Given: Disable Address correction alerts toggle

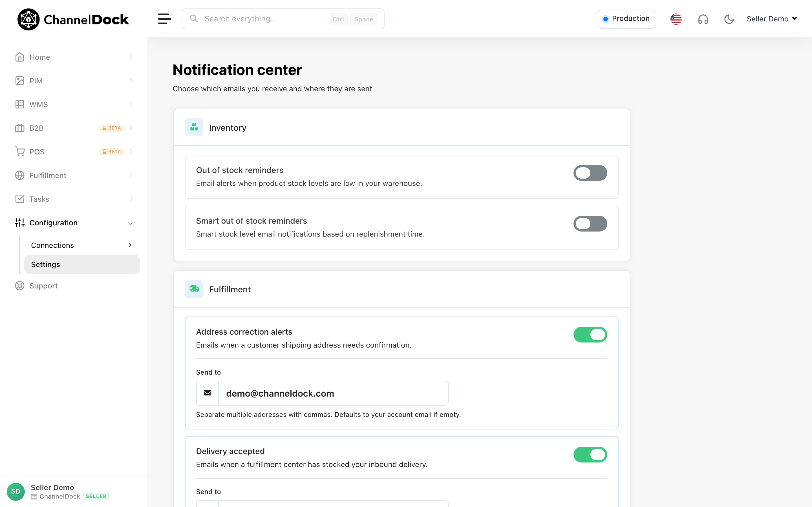Looking at the screenshot, I should [x=590, y=335].
